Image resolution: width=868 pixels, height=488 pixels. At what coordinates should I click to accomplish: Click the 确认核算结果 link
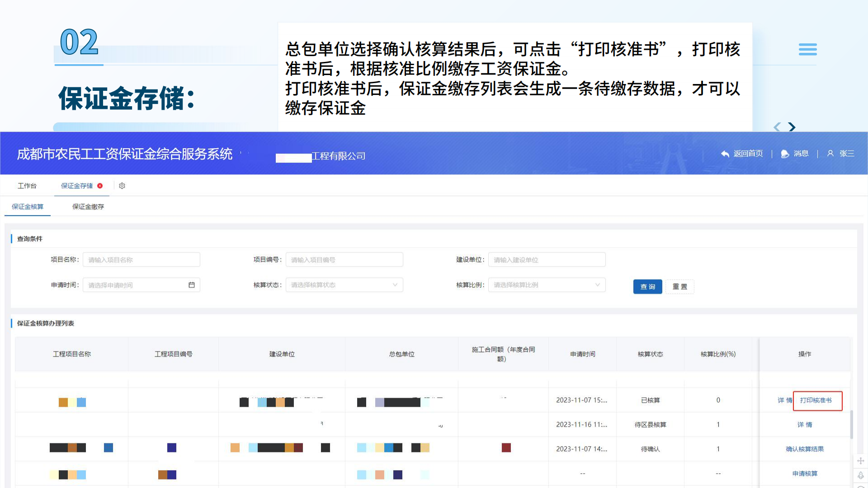(805, 449)
